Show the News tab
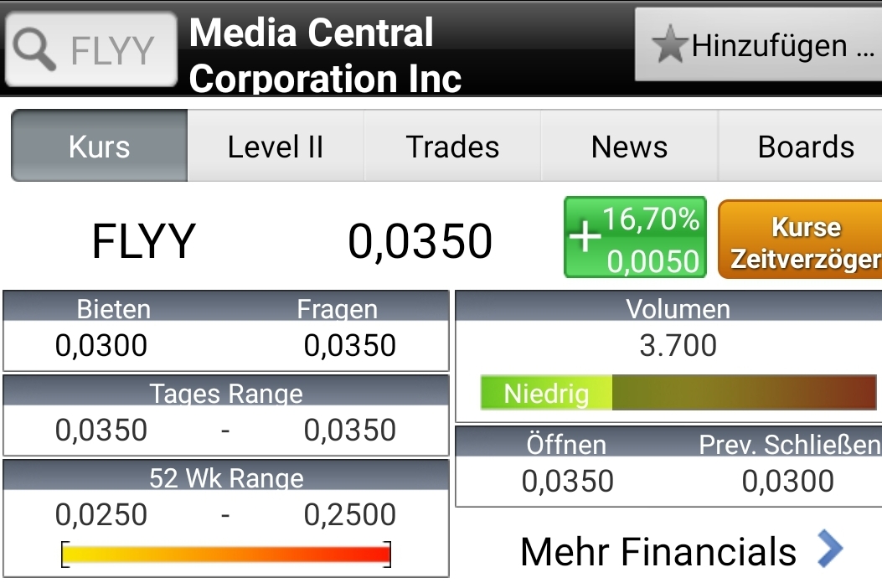Screen dimensions: 882x588 pos(629,147)
